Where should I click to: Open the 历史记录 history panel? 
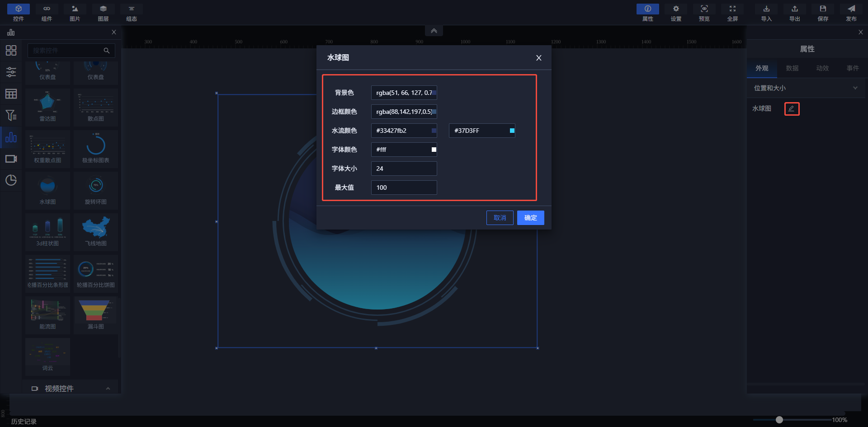coord(24,422)
